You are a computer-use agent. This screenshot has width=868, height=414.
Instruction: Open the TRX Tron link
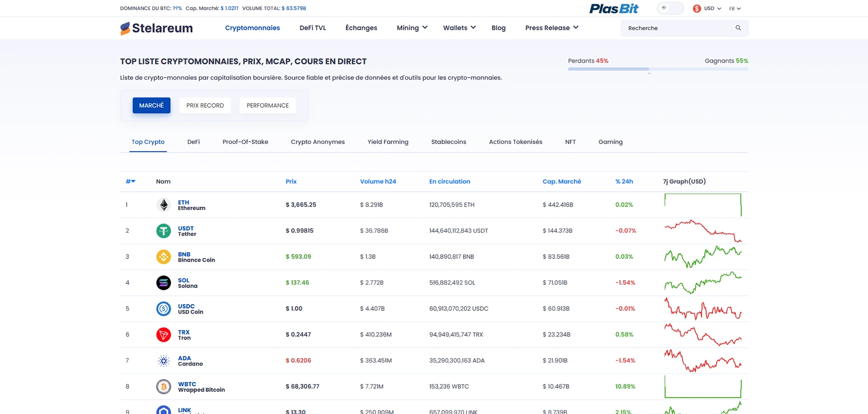click(184, 335)
